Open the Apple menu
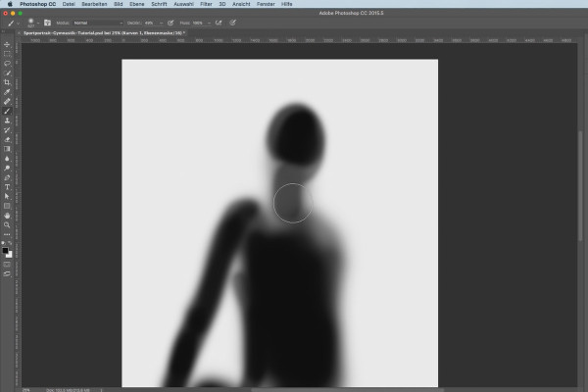The image size is (588, 392). 10,4
